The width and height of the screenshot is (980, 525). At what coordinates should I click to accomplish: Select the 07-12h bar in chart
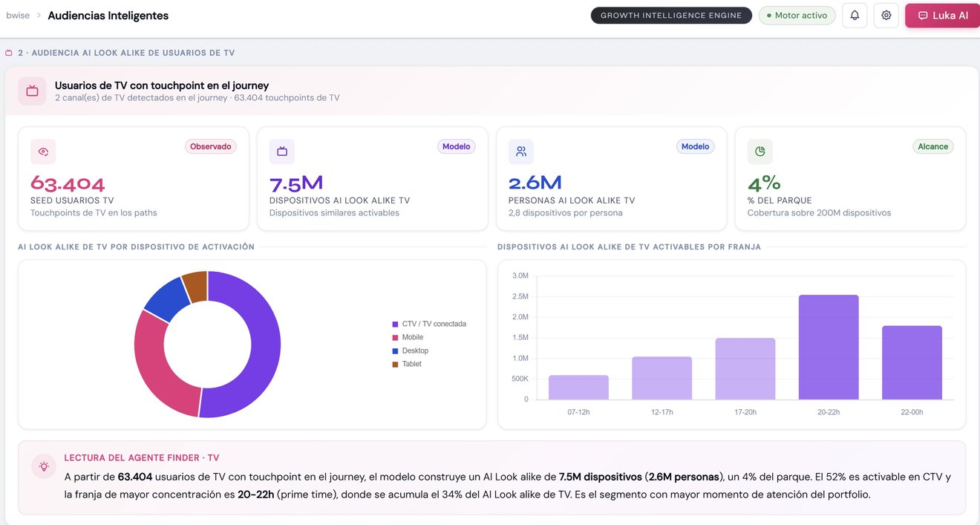[x=578, y=387]
